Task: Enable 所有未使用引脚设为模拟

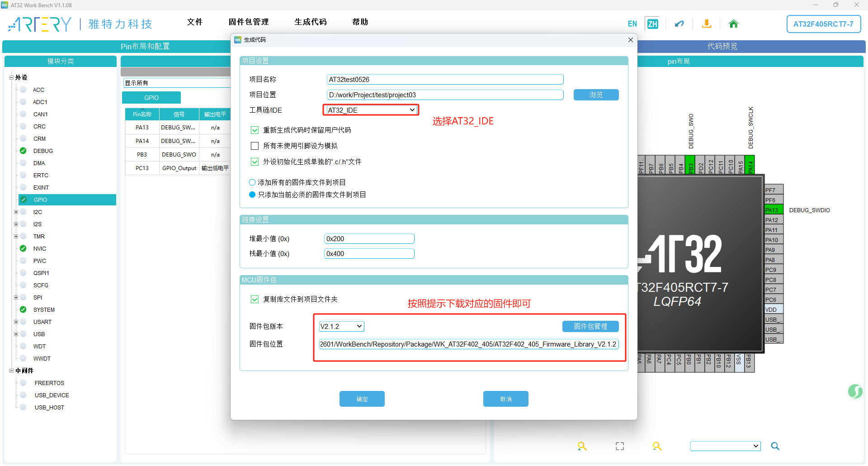Action: tap(255, 145)
